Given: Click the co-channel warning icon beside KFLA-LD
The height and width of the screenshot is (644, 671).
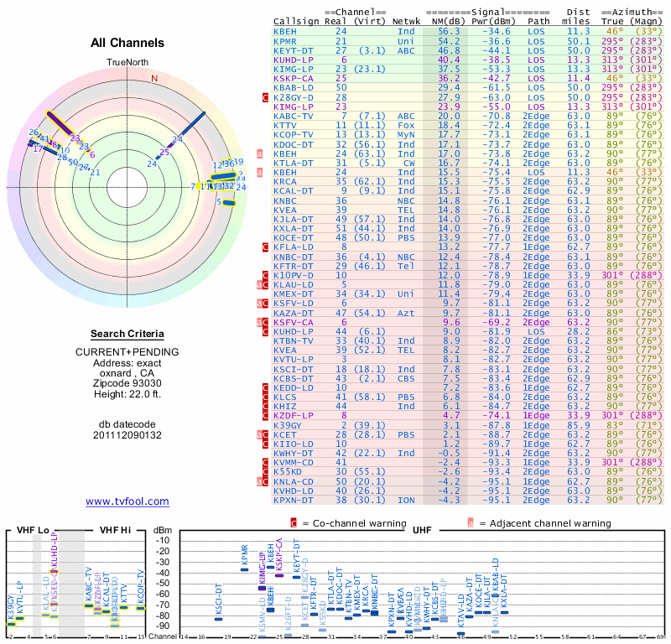Looking at the screenshot, I should [265, 247].
